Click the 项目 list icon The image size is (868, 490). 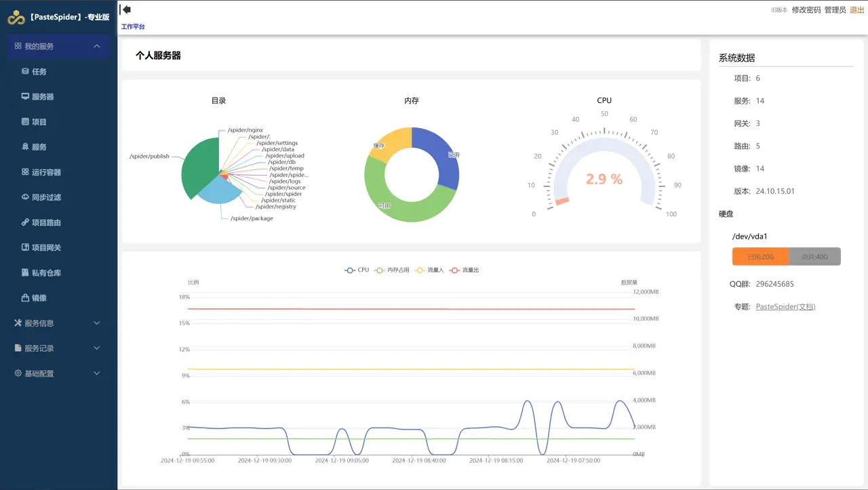click(25, 122)
